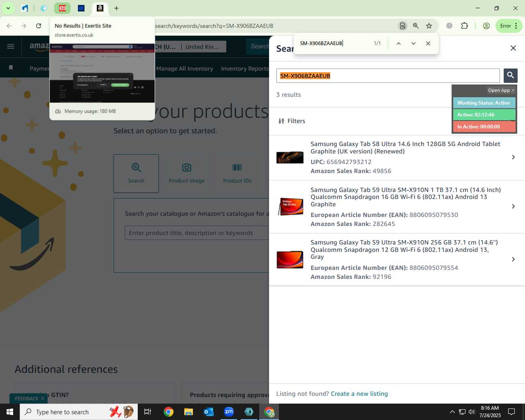Click the Error button in Chrome toolbar
The height and width of the screenshot is (420, 525).
[x=509, y=26]
